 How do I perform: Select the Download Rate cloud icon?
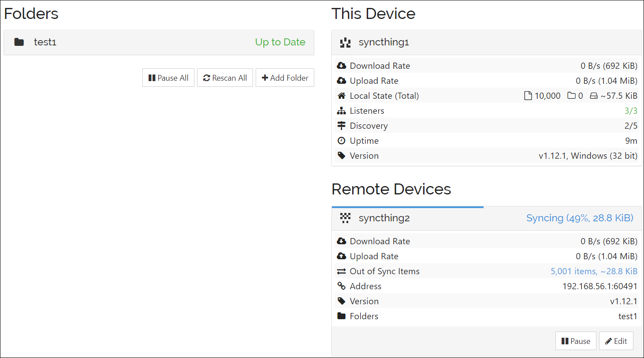point(342,65)
